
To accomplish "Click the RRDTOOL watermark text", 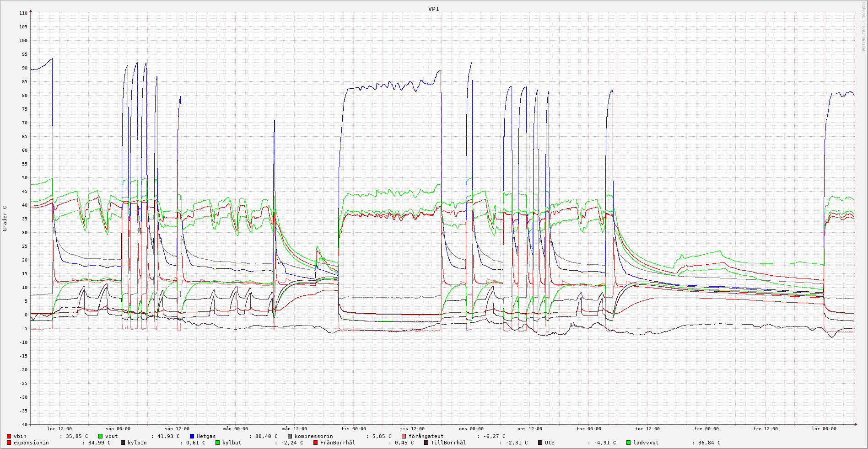I will point(864,27).
